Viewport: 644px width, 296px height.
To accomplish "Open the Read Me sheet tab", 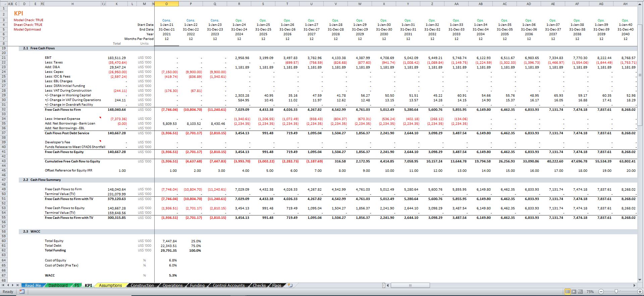I will click(33, 286).
